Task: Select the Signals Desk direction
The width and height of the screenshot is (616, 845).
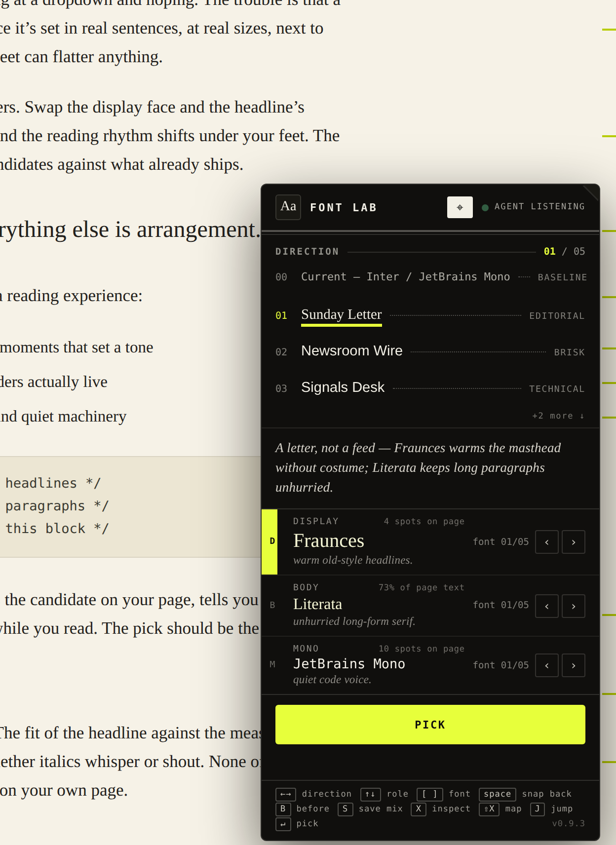Action: pos(430,388)
